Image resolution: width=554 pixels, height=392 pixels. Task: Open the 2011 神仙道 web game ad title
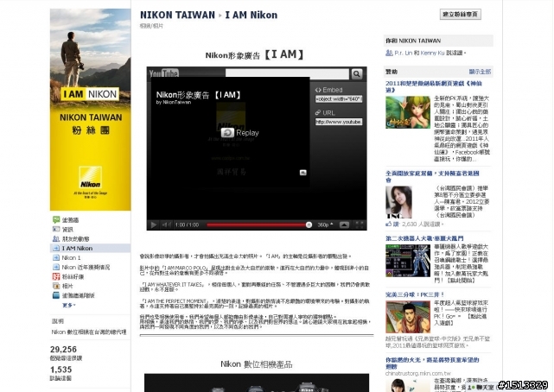click(x=434, y=86)
